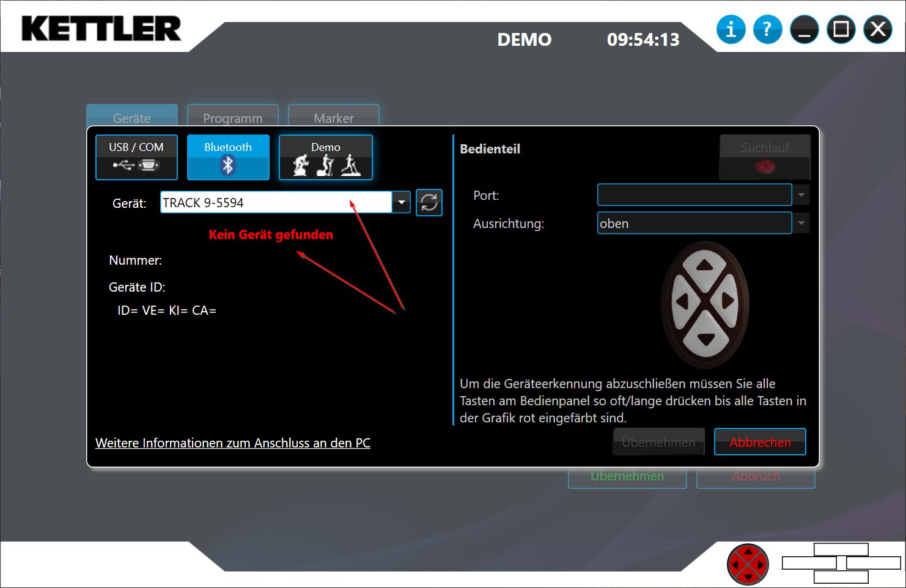Click right arrow on control pad graphic
The image size is (906, 588).
729,301
